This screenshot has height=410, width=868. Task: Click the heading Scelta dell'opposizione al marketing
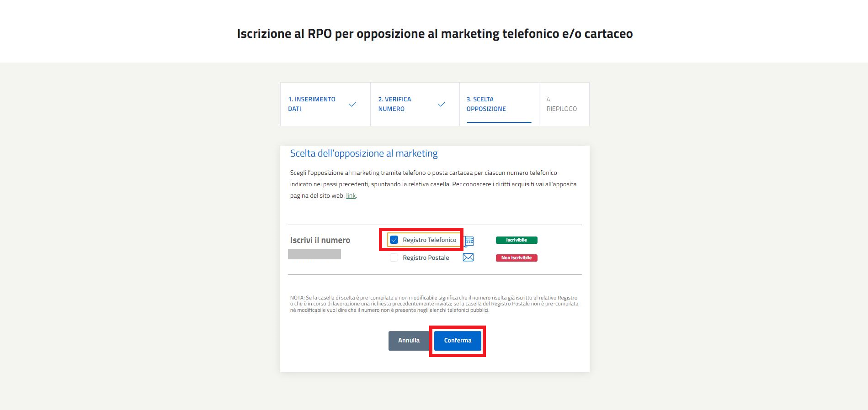pyautogui.click(x=364, y=153)
